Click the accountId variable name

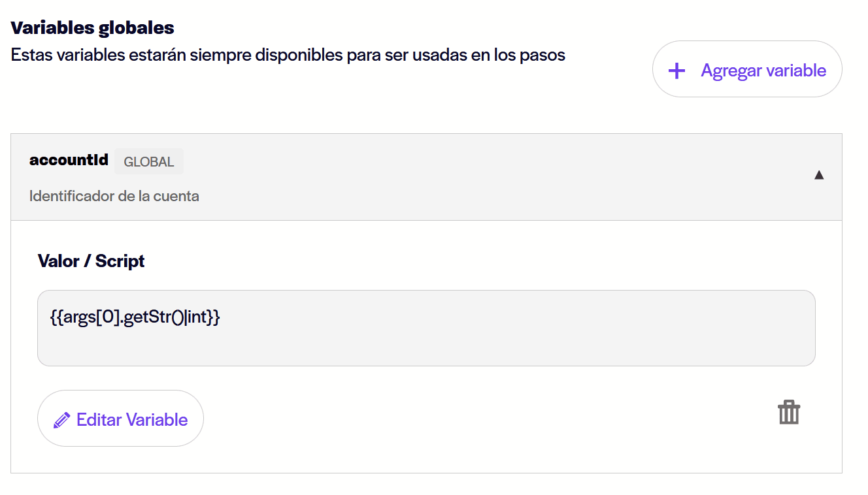(x=69, y=160)
